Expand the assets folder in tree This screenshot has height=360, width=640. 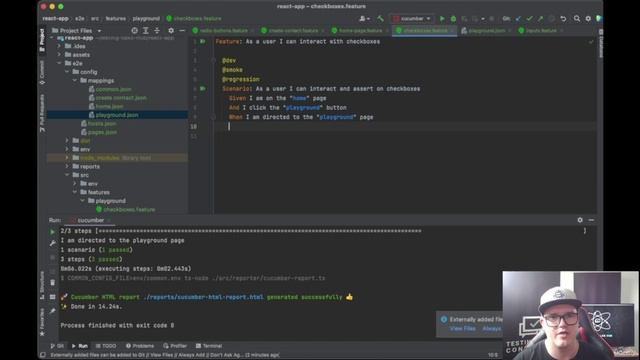tap(59, 54)
